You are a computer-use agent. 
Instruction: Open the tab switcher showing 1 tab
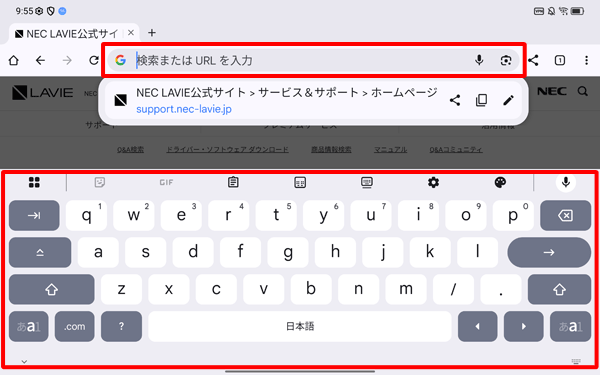pos(560,60)
